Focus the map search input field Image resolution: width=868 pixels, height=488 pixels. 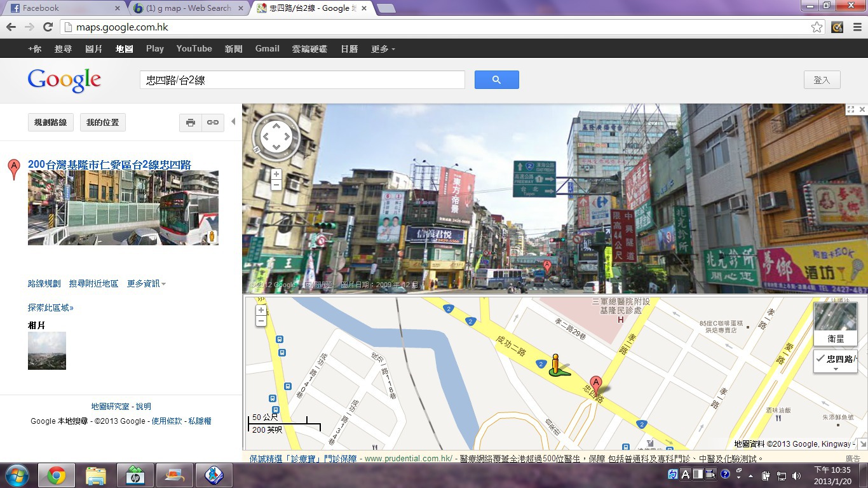tap(302, 79)
